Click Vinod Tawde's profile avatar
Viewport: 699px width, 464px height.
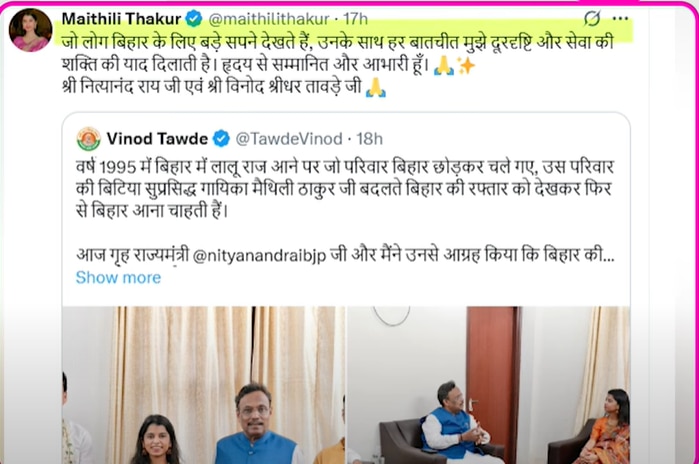[89, 139]
